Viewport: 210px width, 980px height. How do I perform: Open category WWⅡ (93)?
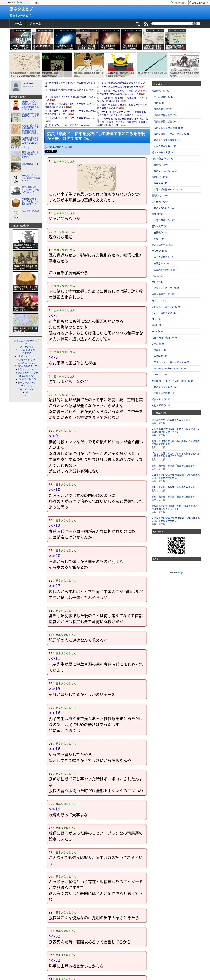tap(157, 331)
